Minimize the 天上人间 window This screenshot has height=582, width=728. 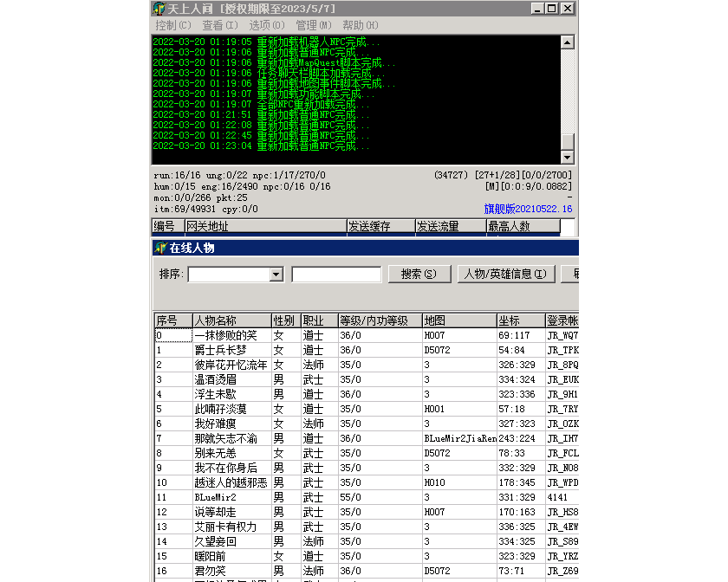[x=537, y=9]
